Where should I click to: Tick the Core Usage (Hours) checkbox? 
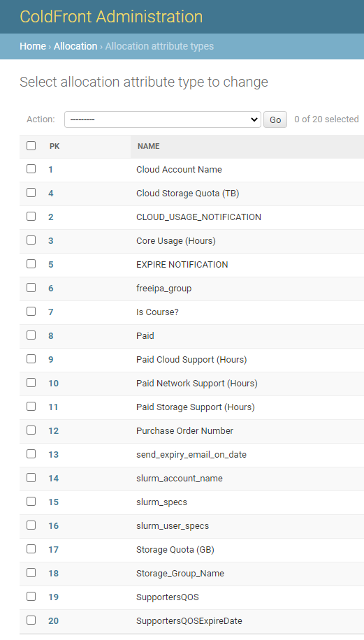point(31,240)
